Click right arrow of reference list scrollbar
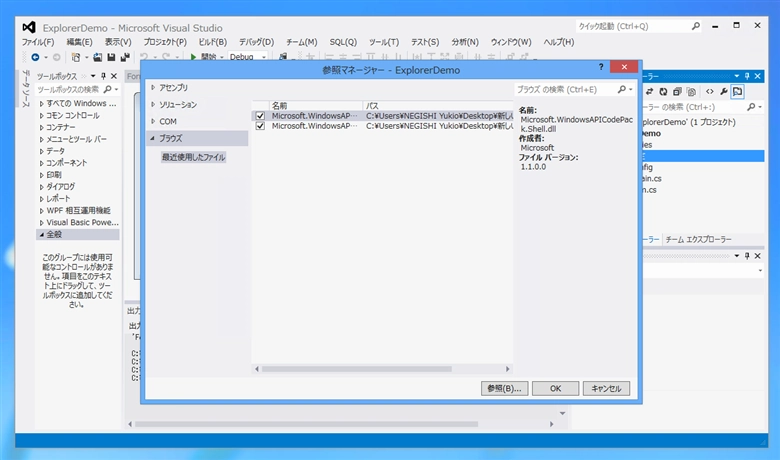This screenshot has width=780, height=460. point(507,369)
